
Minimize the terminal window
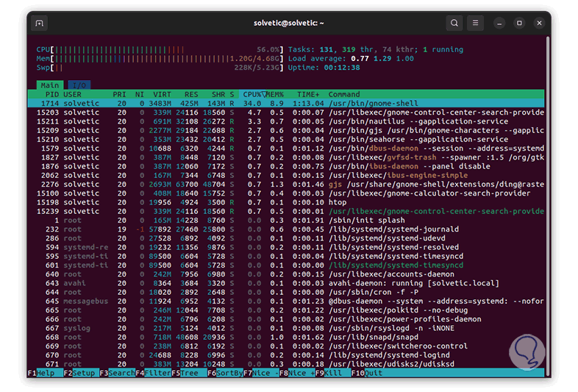click(499, 24)
